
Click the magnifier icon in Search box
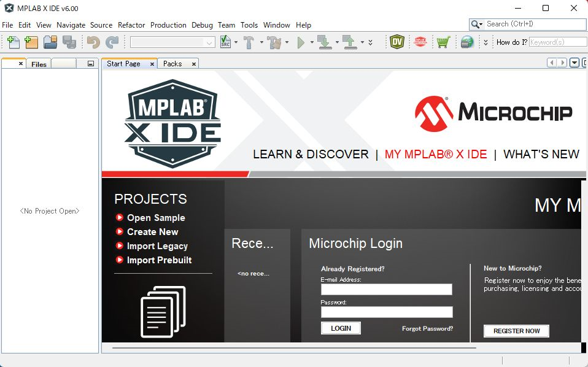pos(476,25)
